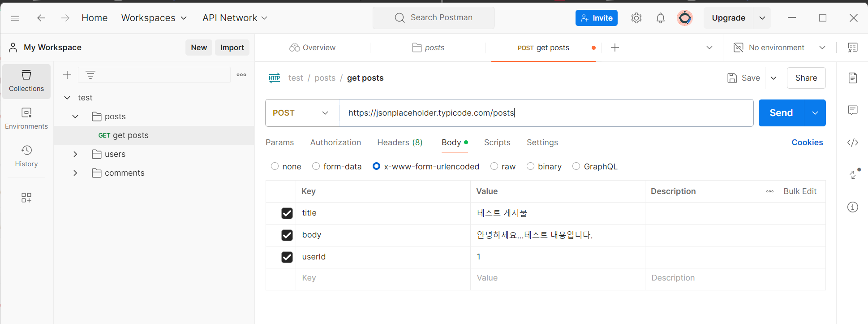Expand the users folder
This screenshot has width=868, height=324.
(75, 154)
